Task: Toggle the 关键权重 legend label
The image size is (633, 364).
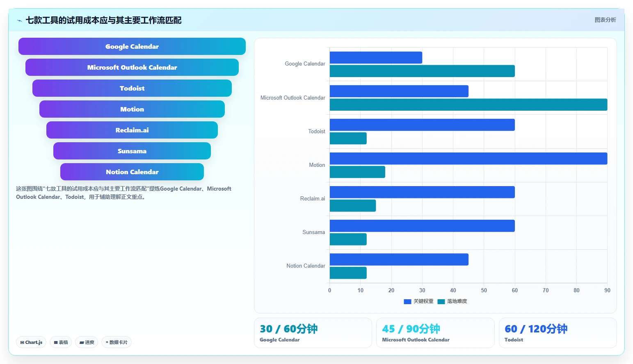Action: click(x=423, y=301)
